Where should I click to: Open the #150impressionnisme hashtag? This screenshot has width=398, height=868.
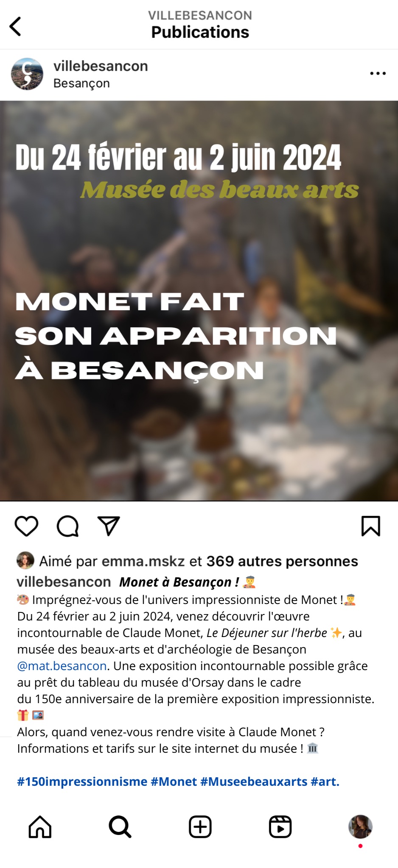(x=82, y=782)
